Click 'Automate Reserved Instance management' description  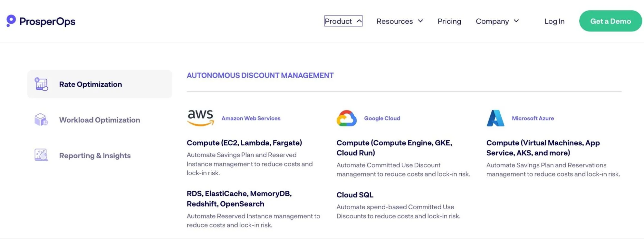pyautogui.click(x=253, y=221)
